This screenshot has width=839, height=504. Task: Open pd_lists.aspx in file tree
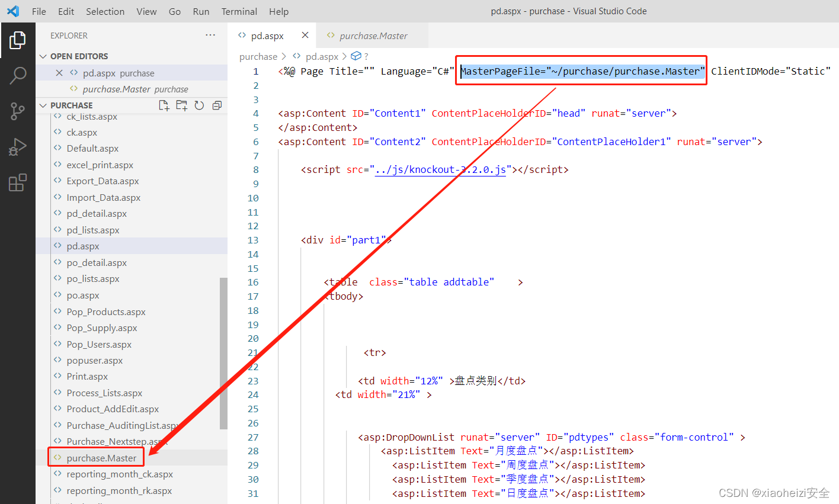pyautogui.click(x=93, y=230)
